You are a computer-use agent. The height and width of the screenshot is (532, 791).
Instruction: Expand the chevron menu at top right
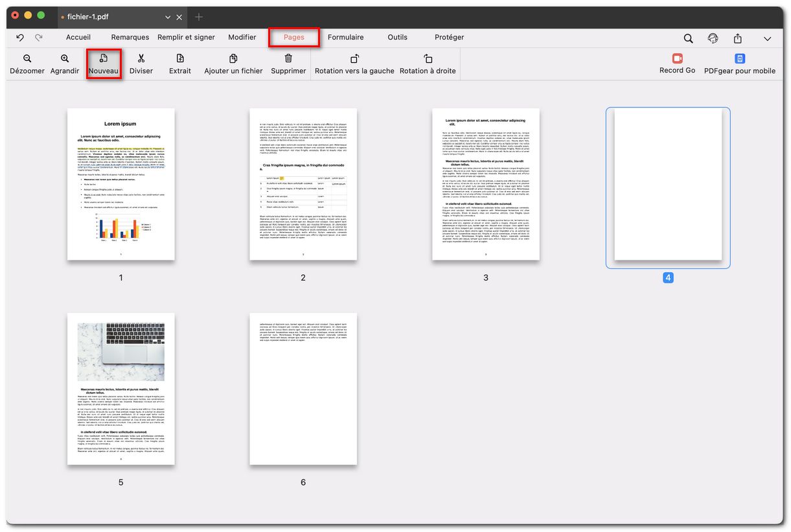click(767, 38)
